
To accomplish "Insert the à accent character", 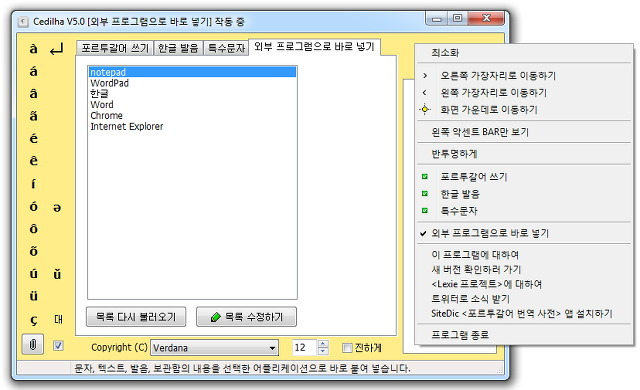I will point(33,49).
